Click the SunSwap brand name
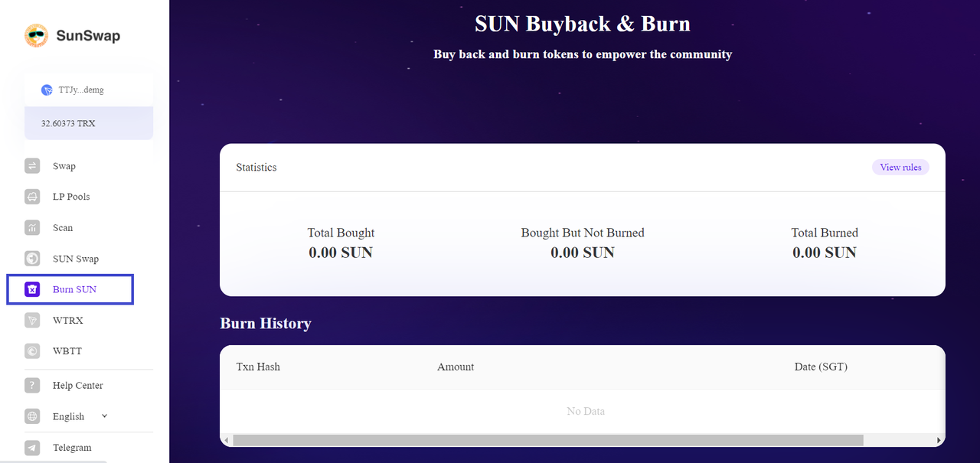The width and height of the screenshot is (980, 463). pyautogui.click(x=88, y=35)
